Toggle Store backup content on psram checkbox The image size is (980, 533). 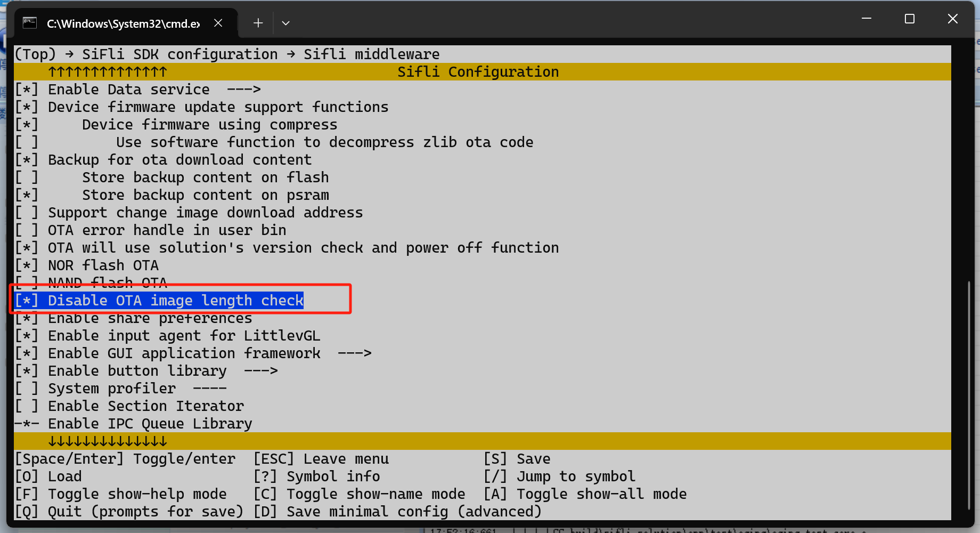point(27,195)
